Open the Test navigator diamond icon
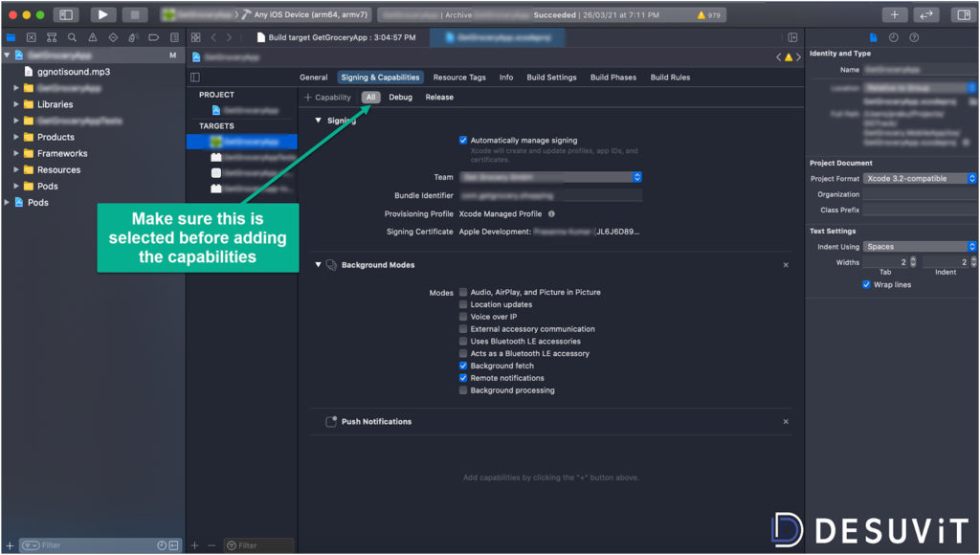This screenshot has width=980, height=555. pos(113,37)
